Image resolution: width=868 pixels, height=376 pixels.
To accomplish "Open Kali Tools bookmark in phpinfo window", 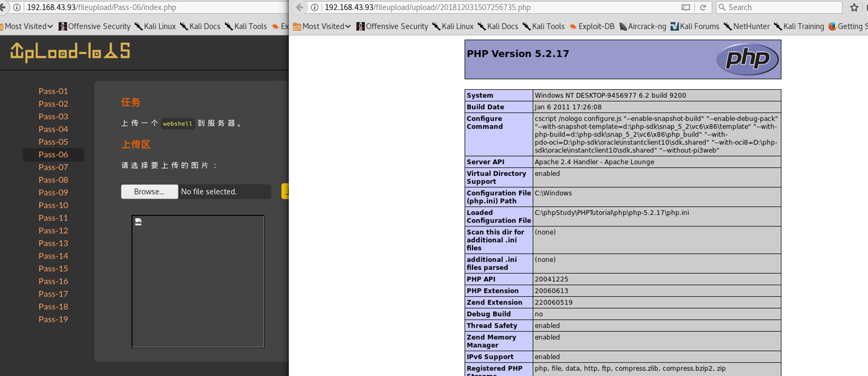I will pos(544,26).
